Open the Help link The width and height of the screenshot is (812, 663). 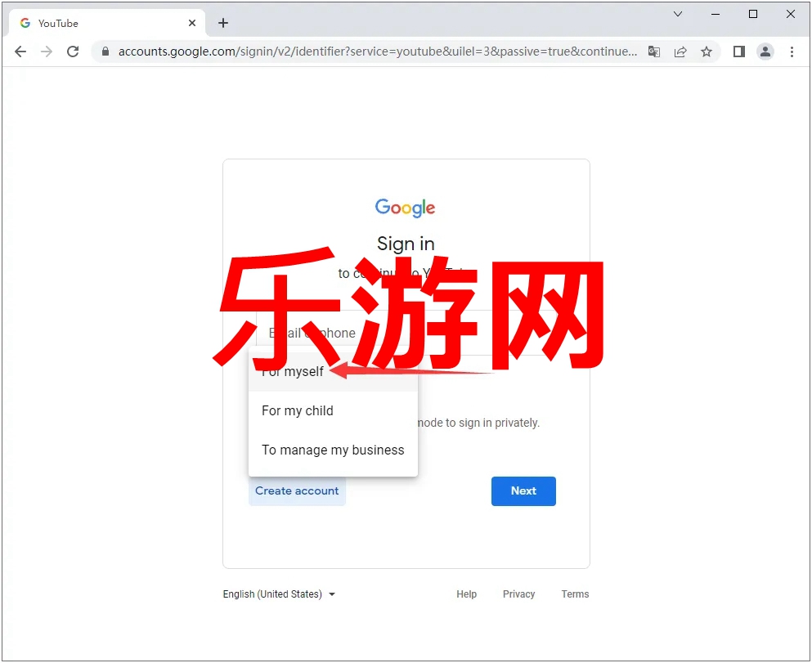[x=467, y=594]
